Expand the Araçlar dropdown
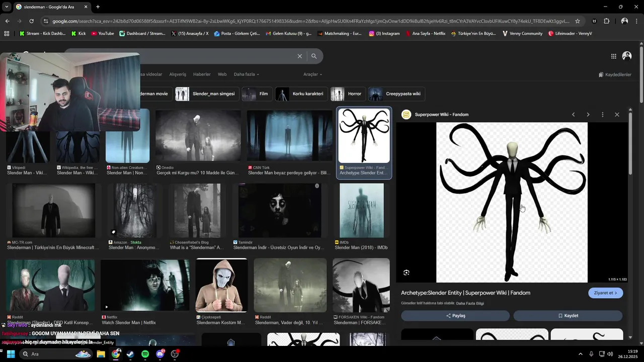644x362 pixels. click(312, 74)
